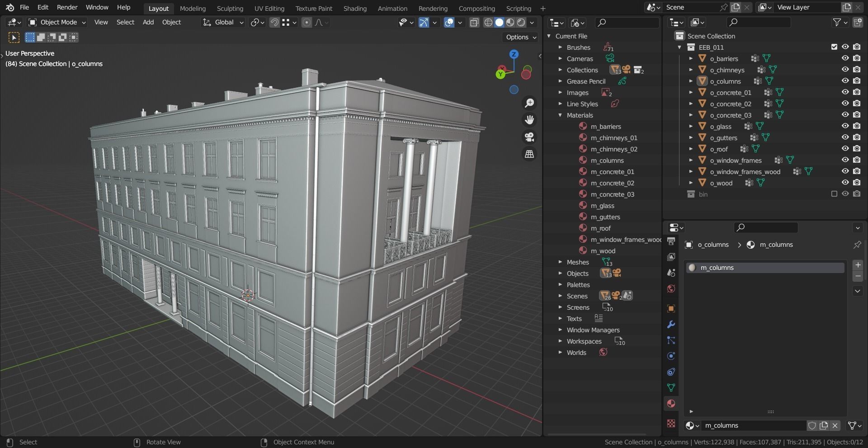Collapse the EEB_011 collection
868x448 pixels.
click(679, 47)
